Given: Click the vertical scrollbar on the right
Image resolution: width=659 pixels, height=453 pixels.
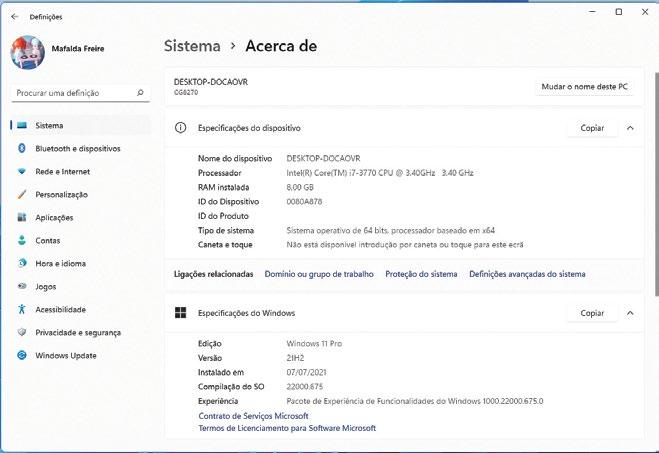Looking at the screenshot, I should point(656,184).
